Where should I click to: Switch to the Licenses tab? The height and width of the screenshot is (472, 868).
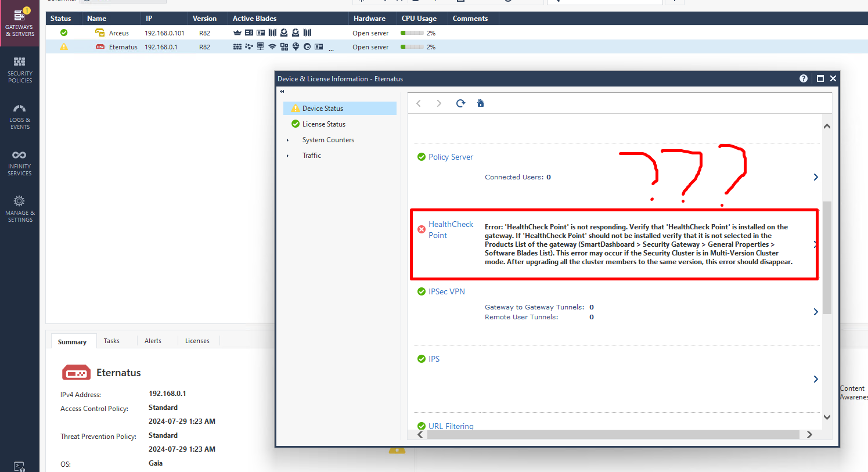197,341
